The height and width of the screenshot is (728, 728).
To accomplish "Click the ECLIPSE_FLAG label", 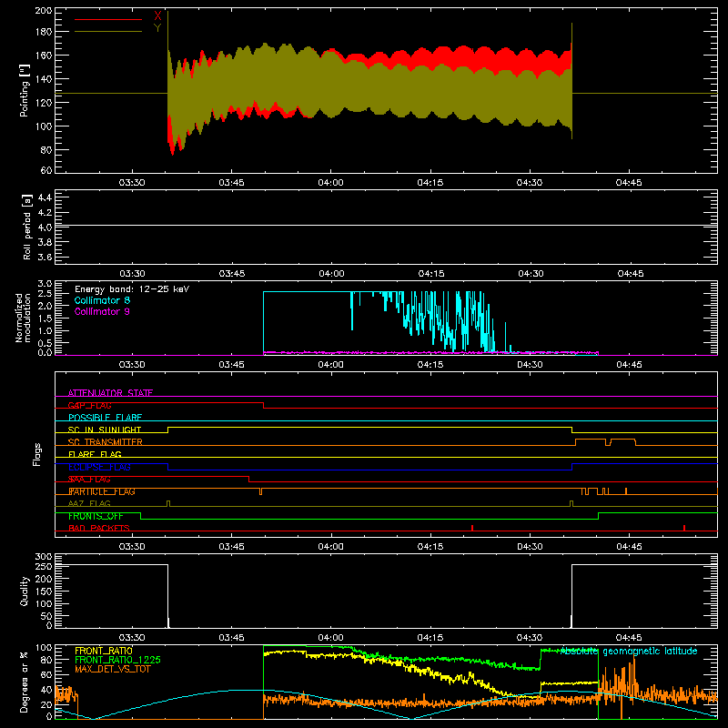I will tap(99, 467).
